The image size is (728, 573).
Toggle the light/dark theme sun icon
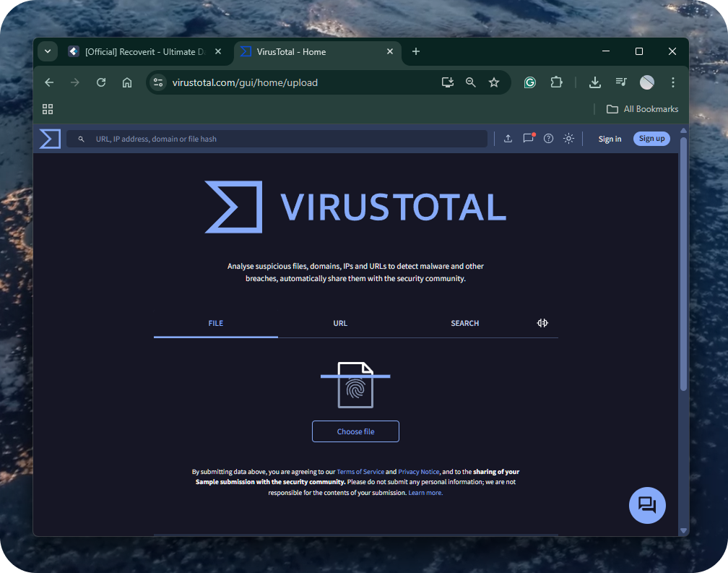point(569,139)
